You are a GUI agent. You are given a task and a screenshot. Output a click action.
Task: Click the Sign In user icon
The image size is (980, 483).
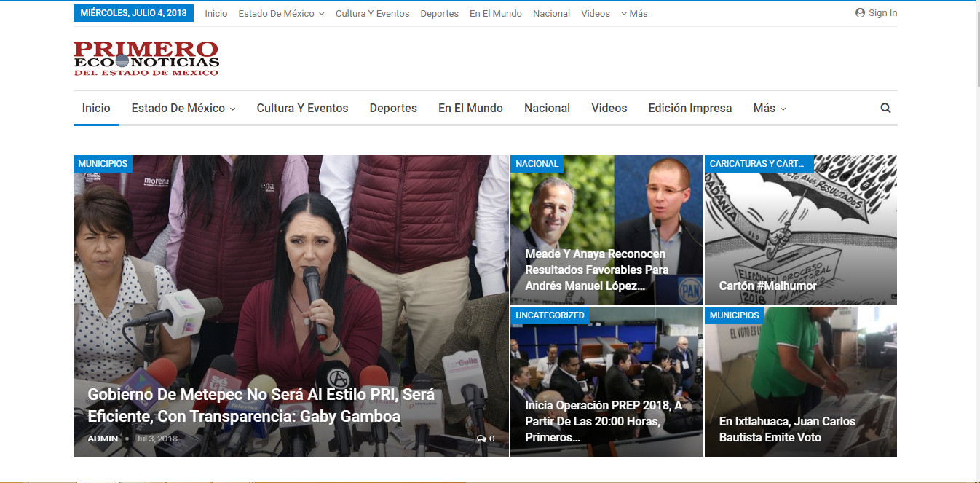pos(860,13)
